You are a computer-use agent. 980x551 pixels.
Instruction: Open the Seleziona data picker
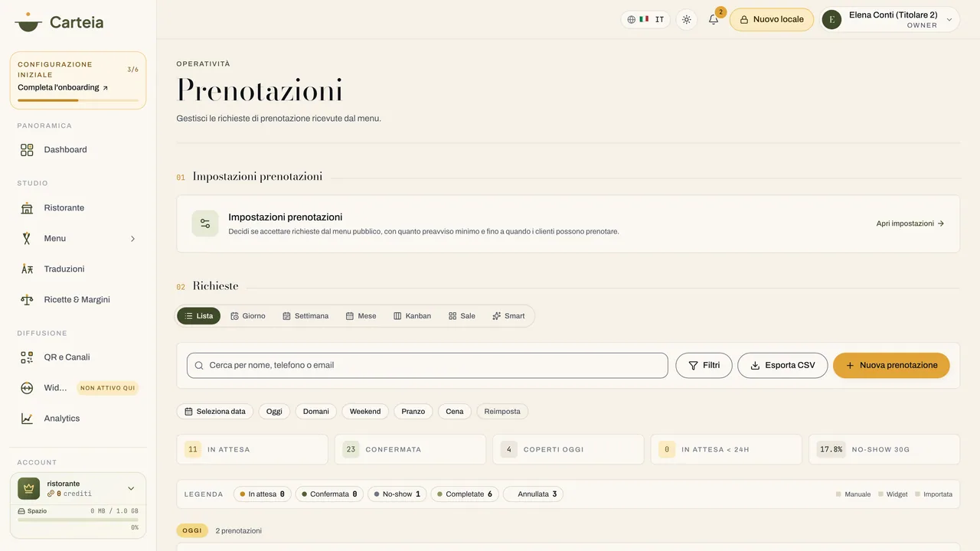215,412
